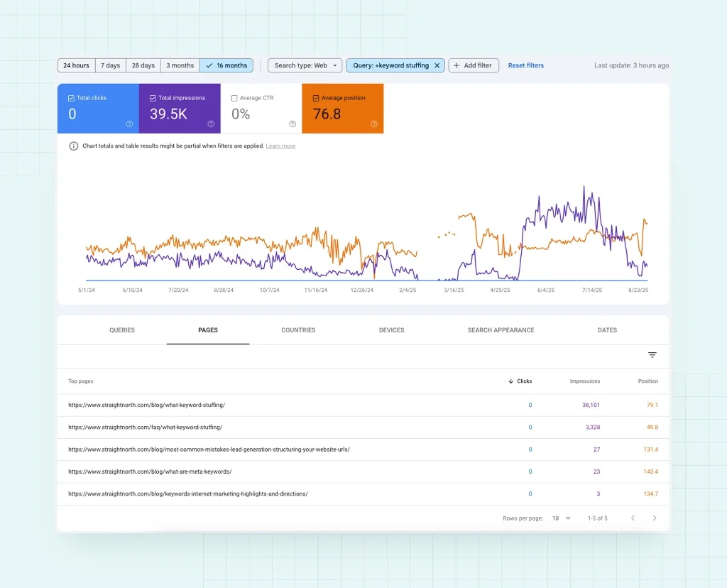Sort table by Clicks column
727x588 pixels.
(x=520, y=381)
